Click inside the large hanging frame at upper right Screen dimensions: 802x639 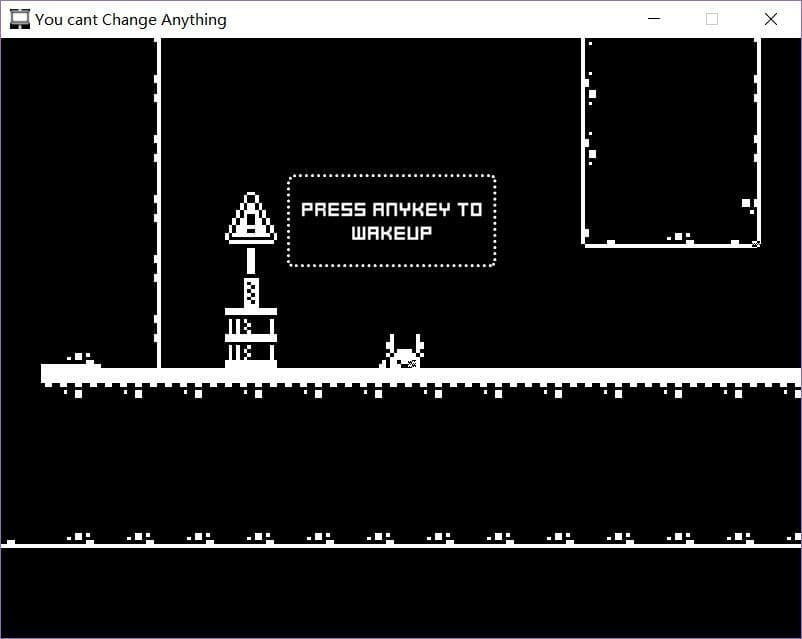point(671,142)
